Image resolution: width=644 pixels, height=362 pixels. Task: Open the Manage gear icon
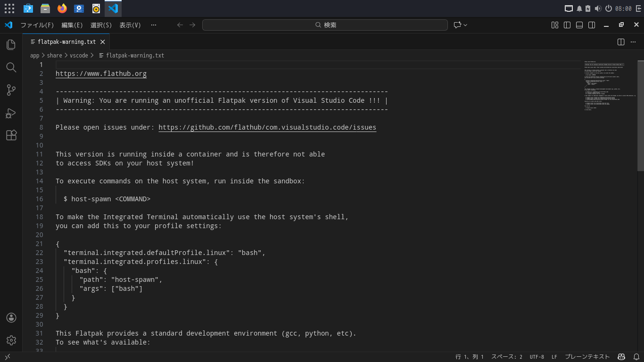pos(11,340)
